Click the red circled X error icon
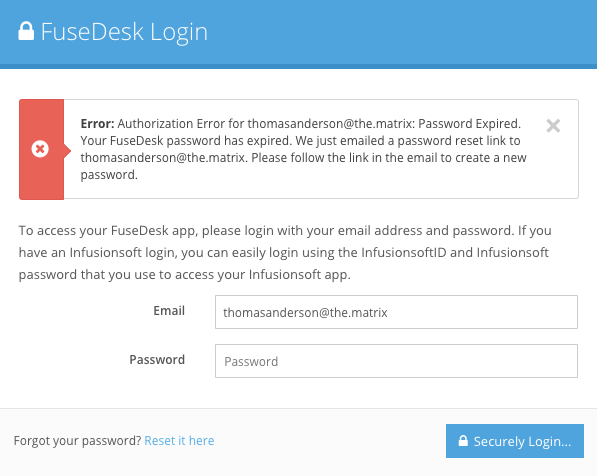Screen dimensions: 597x476 point(40,149)
